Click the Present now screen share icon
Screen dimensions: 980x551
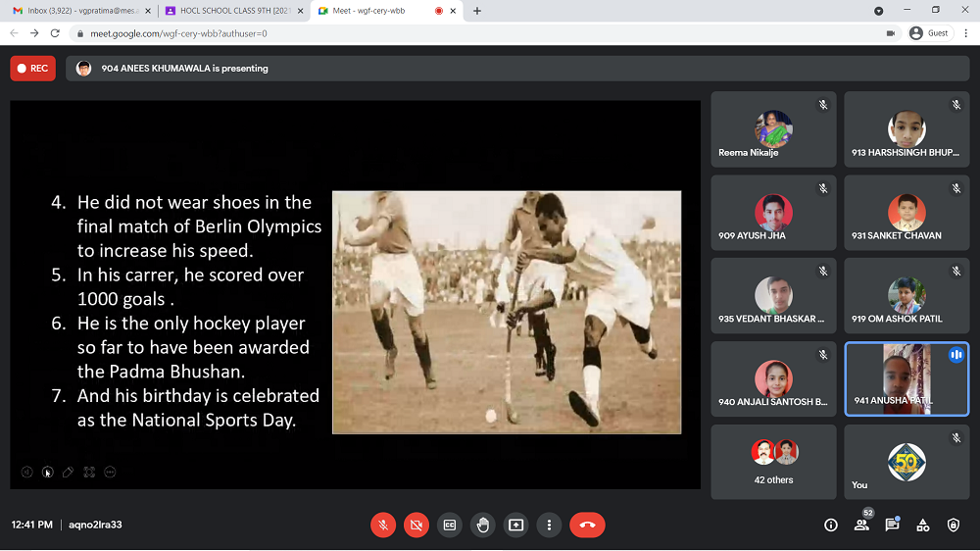coord(516,525)
